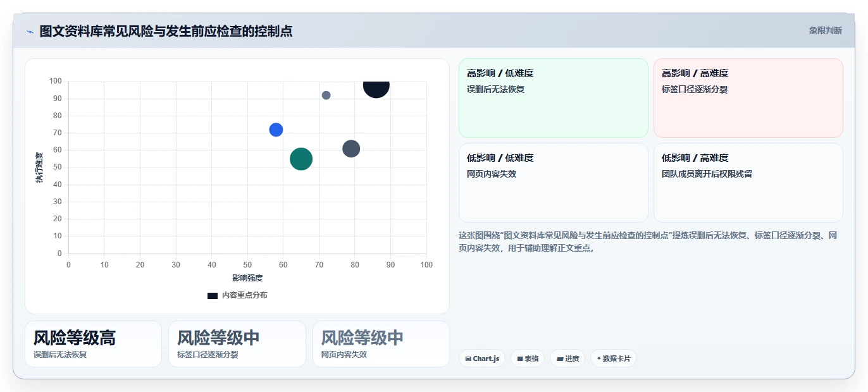Click the lightning bolt icon beside the title
The width and height of the screenshot is (868, 392).
[x=30, y=32]
